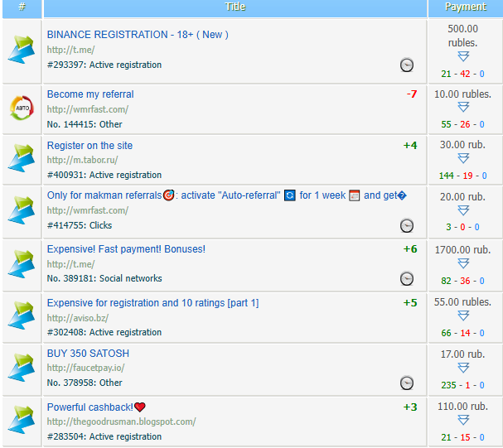The height and width of the screenshot is (448, 503).
Task: Click the arrow icon beside Powerful cashback!
Action: [22, 420]
